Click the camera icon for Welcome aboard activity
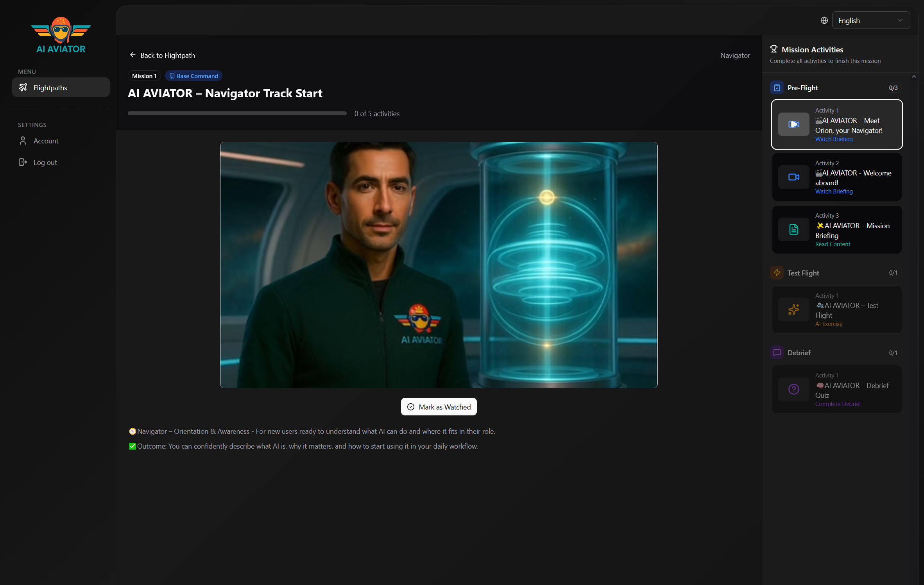Image resolution: width=924 pixels, height=585 pixels. click(793, 177)
